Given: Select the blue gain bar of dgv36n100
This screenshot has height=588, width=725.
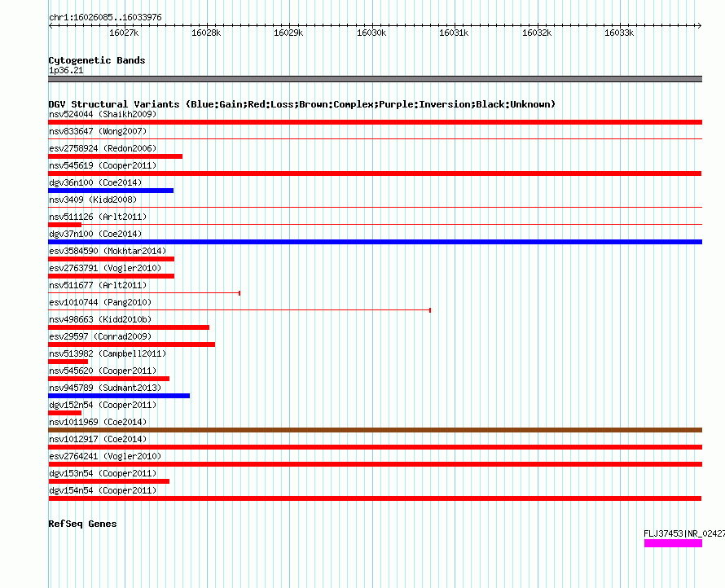Looking at the screenshot, I should 111,191.
